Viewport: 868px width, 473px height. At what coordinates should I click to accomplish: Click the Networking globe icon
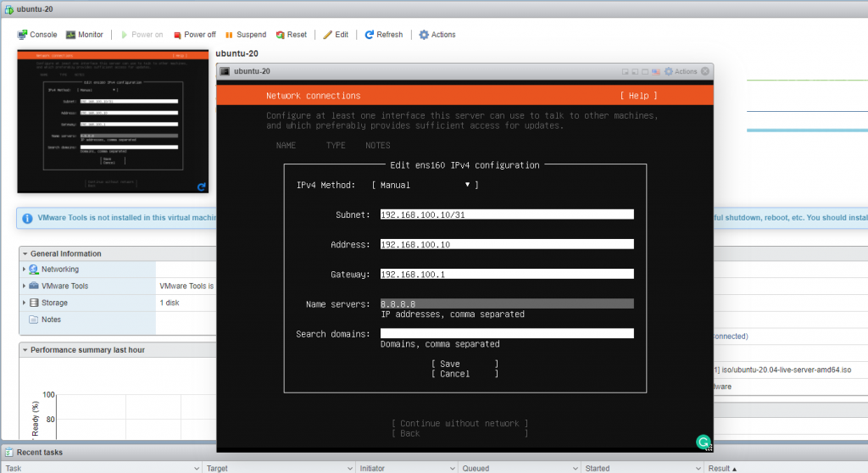(x=34, y=270)
